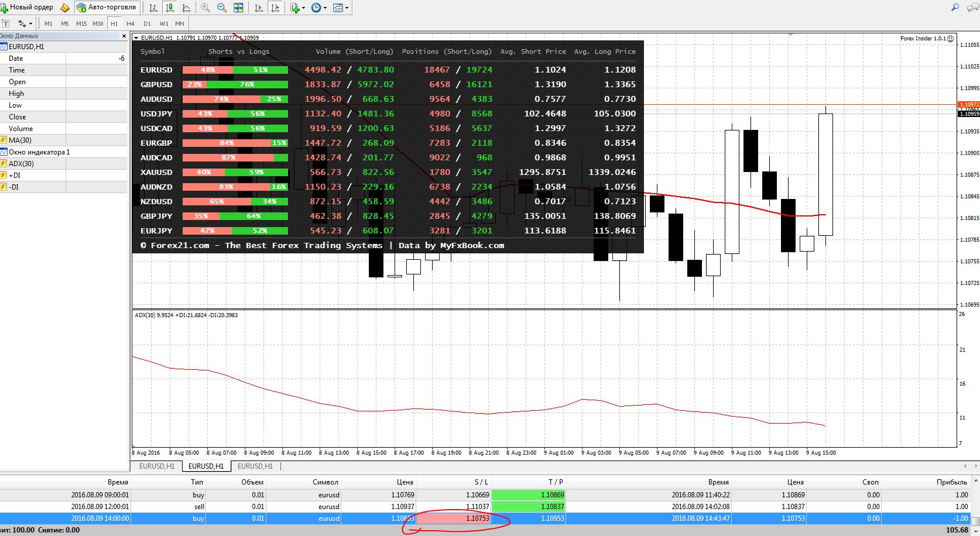Switch to the third EURUSD,H1 chart tab
This screenshot has width=980, height=536.
coord(255,466)
